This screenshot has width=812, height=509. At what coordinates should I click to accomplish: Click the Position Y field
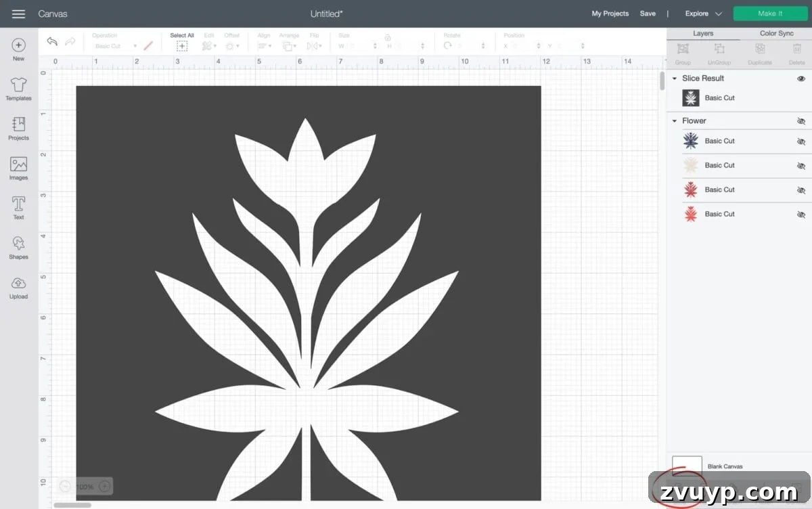pyautogui.click(x=571, y=46)
